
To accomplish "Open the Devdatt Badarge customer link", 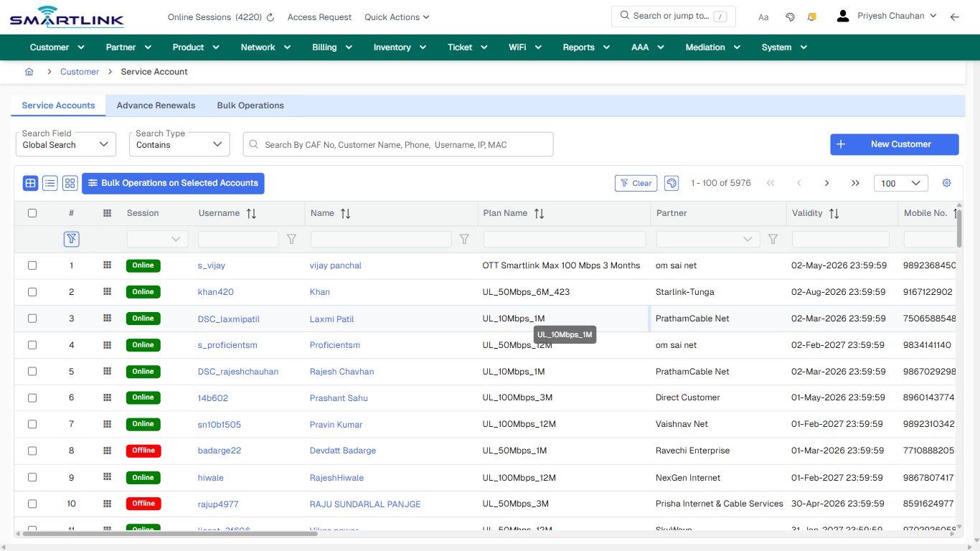I will (343, 451).
